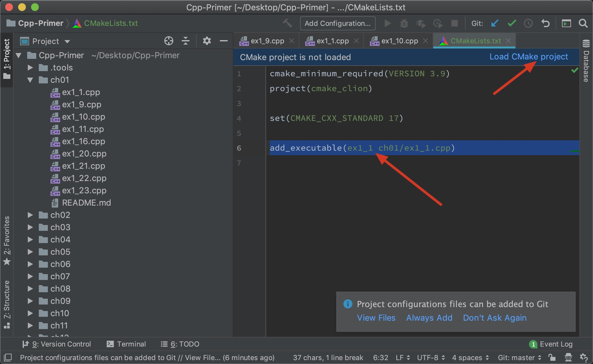Expand the ch11 folder

pos(30,326)
